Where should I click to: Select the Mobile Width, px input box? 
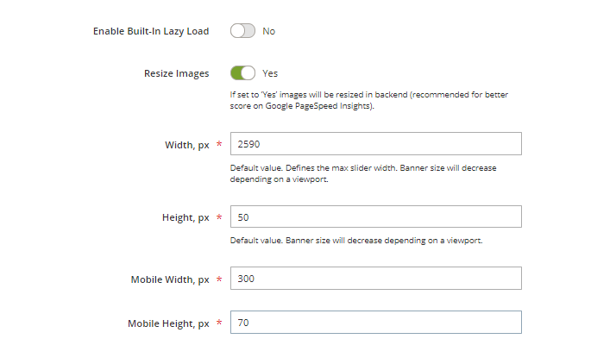[375, 279]
